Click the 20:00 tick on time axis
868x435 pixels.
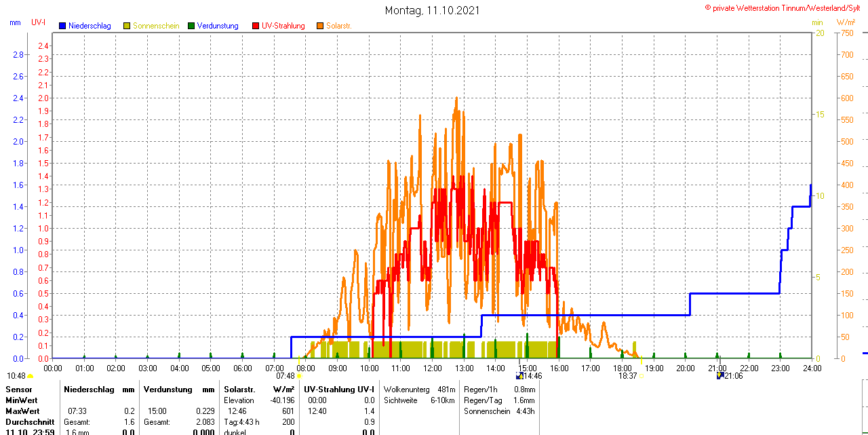[686, 368]
